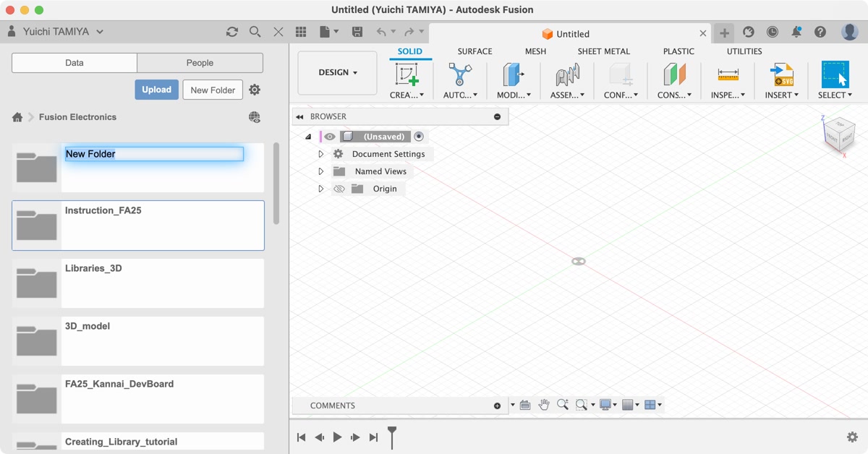Open the Orbit options dropdown arrow

coord(513,405)
